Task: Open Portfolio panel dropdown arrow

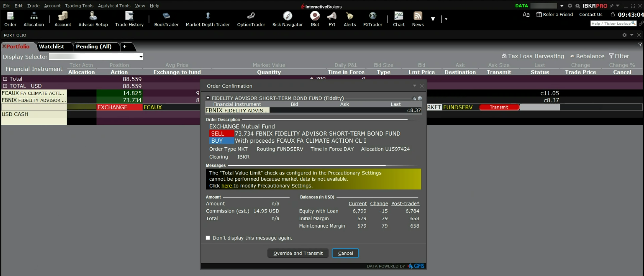Action: click(x=632, y=35)
